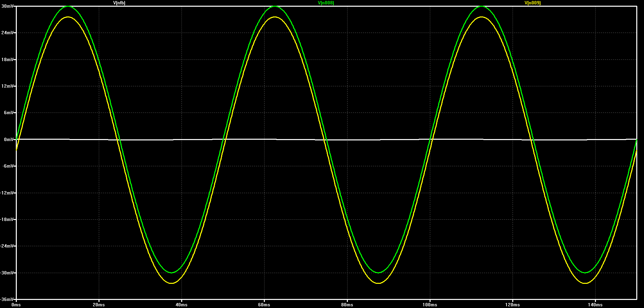
Task: Click the 6mV vertical axis label
Action: pos(8,113)
